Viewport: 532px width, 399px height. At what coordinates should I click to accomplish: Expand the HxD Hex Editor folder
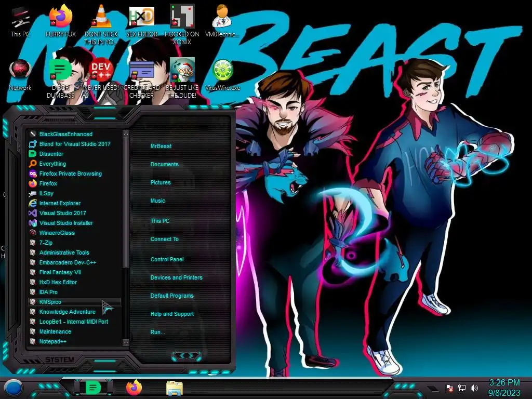[75, 282]
